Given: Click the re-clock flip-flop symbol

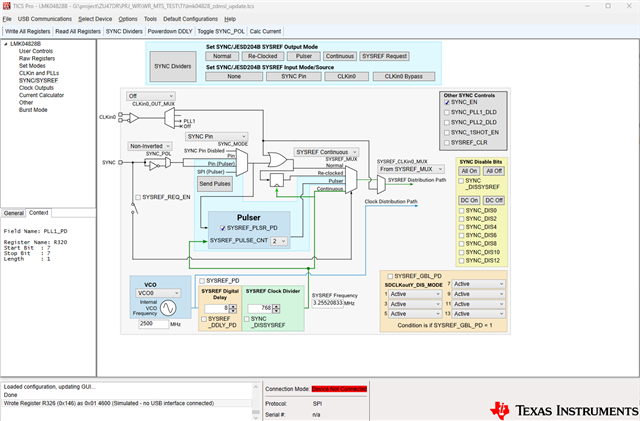Looking at the screenshot, I should point(277,180).
